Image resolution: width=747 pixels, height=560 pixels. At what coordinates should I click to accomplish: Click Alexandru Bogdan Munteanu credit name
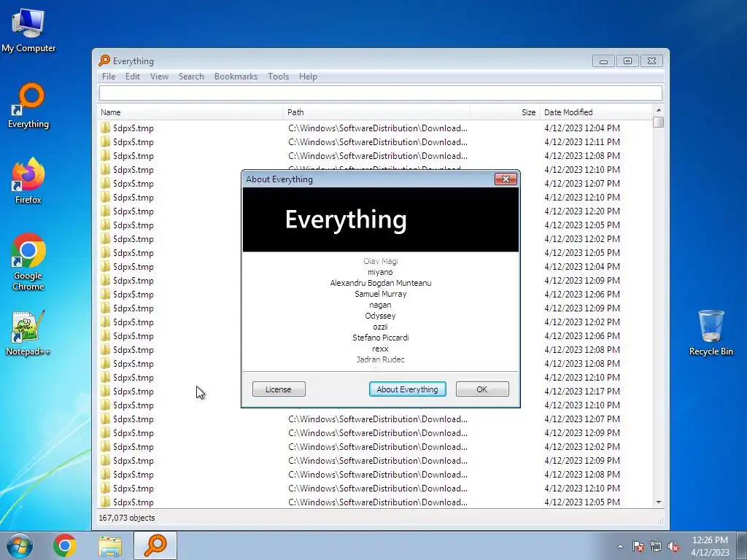tap(381, 283)
